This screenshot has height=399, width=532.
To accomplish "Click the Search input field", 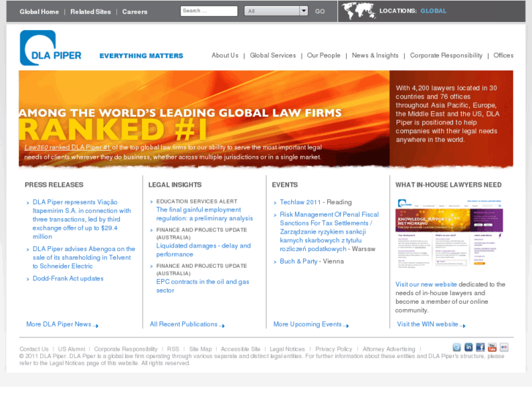I will coord(209,11).
